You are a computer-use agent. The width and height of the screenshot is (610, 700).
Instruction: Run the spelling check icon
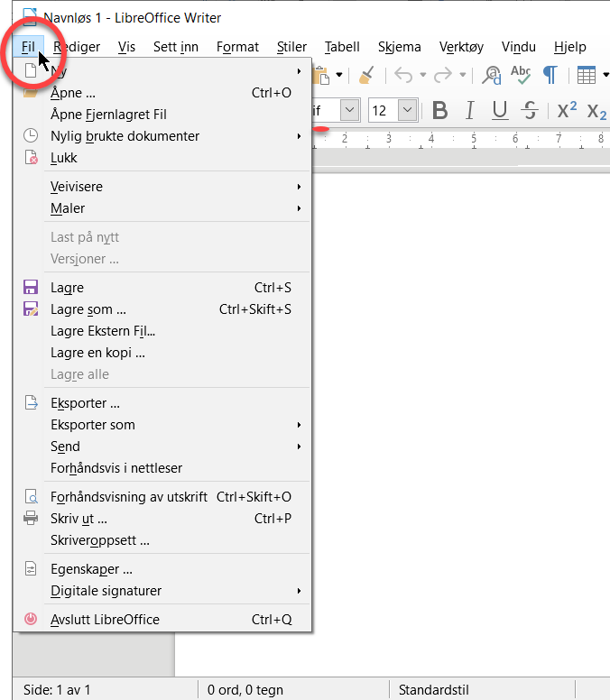(x=521, y=75)
